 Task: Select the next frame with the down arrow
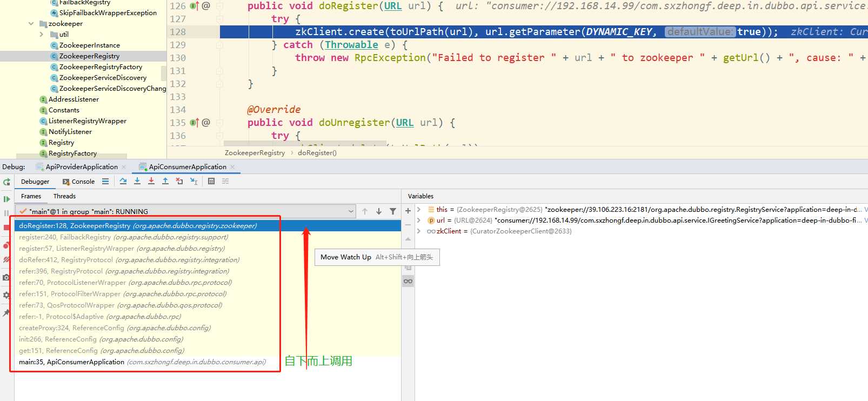pos(379,211)
